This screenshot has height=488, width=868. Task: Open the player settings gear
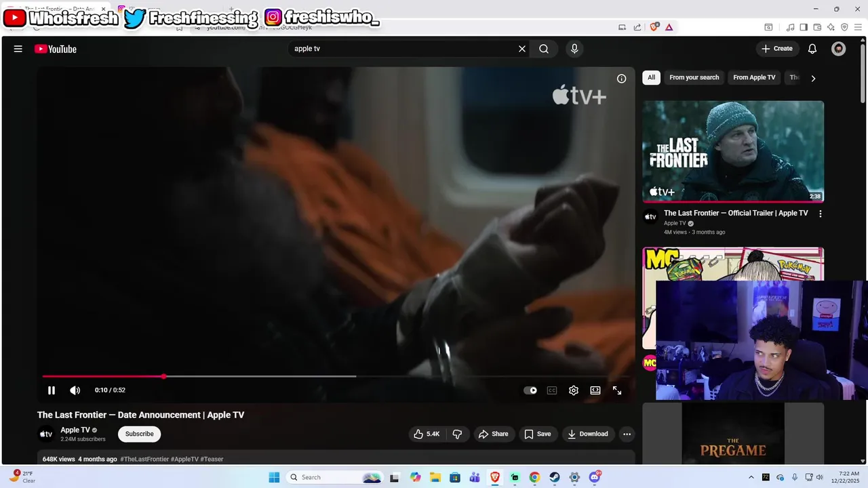574,390
